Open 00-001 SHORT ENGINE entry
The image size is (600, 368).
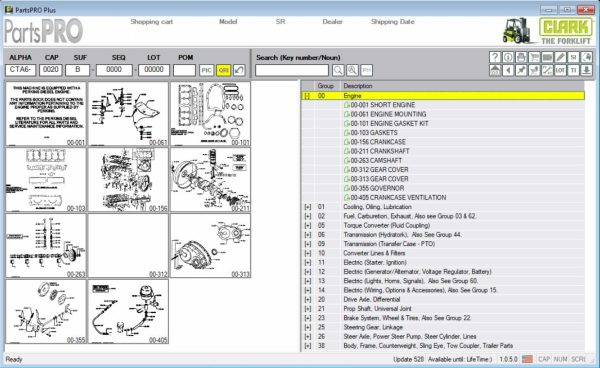(x=380, y=105)
